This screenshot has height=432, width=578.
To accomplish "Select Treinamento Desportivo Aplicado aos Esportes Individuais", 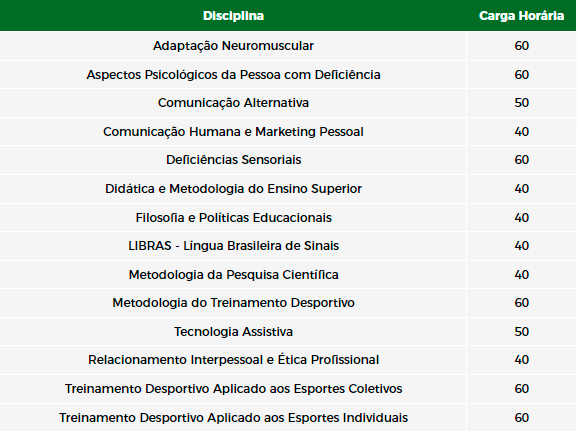I will 233,418.
